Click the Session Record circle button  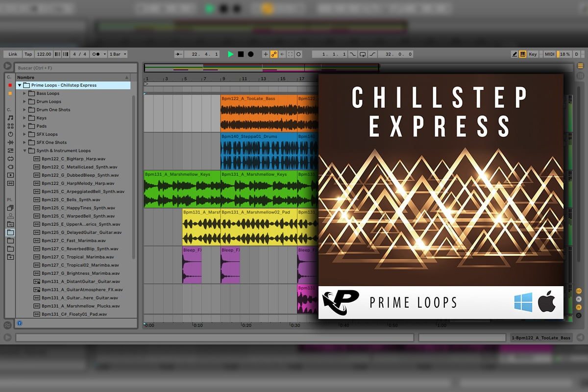[x=298, y=54]
